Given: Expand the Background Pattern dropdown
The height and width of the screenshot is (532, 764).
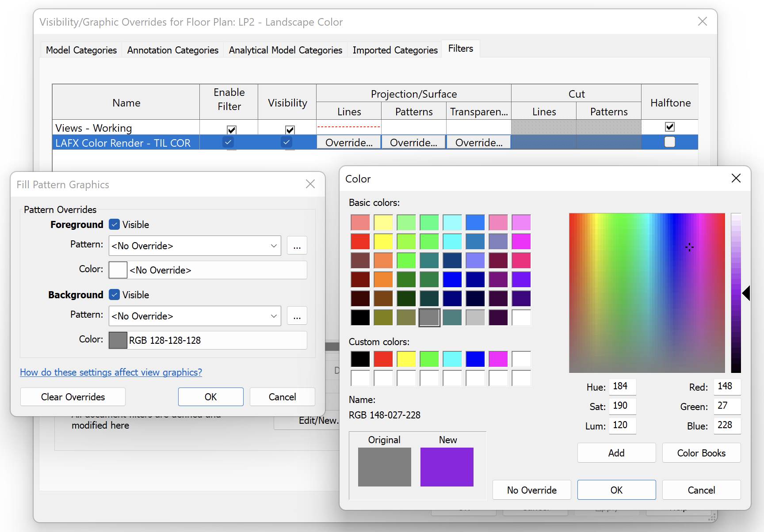Looking at the screenshot, I should click(x=274, y=316).
